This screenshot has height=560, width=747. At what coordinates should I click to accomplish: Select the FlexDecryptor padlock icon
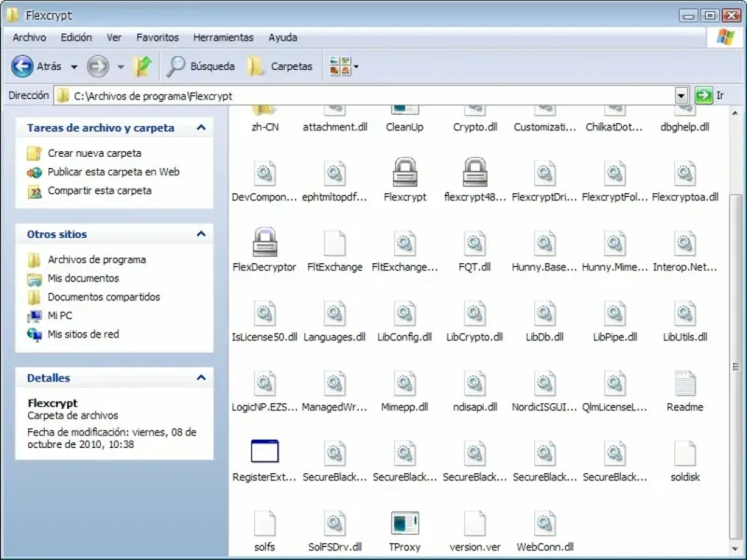[x=264, y=243]
